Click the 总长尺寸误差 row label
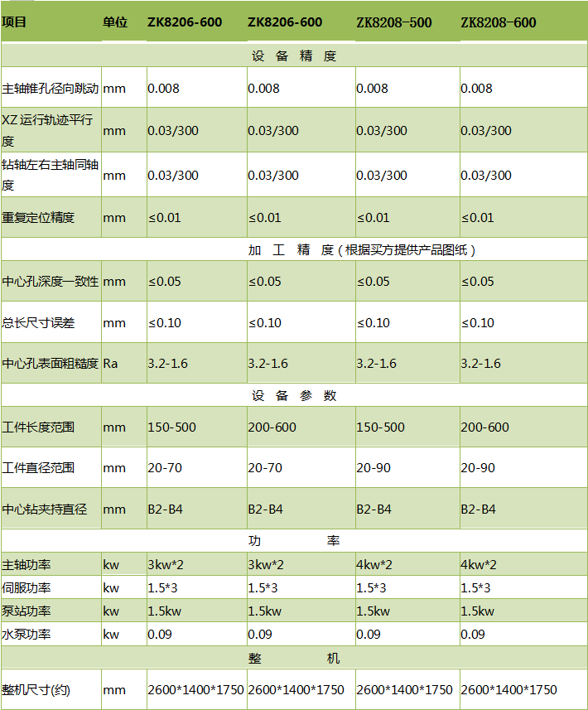 pos(38,323)
